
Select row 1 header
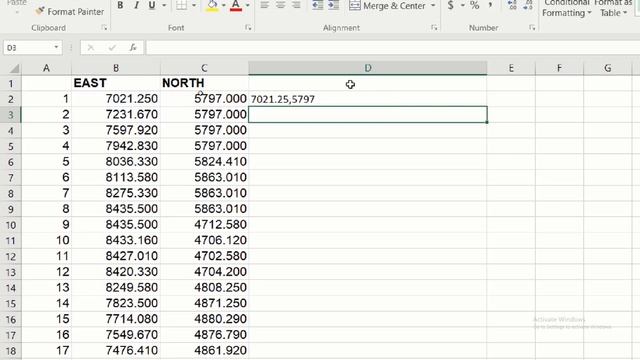11,84
